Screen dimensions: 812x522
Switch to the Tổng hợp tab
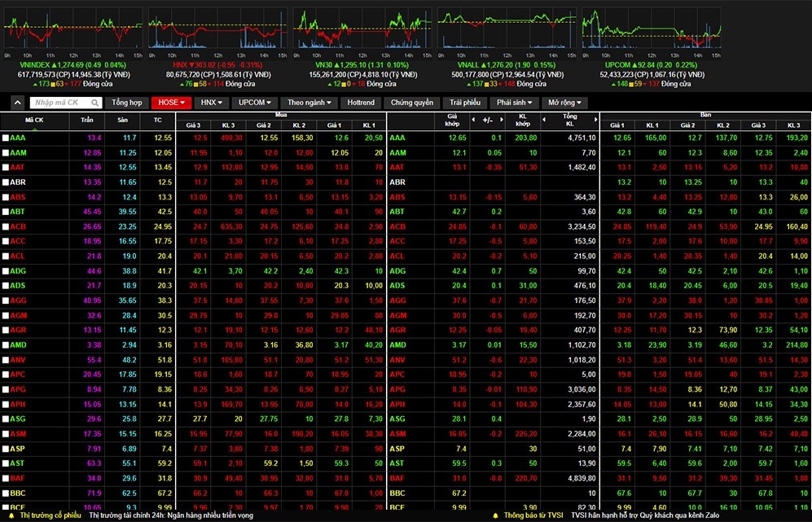pyautogui.click(x=126, y=103)
